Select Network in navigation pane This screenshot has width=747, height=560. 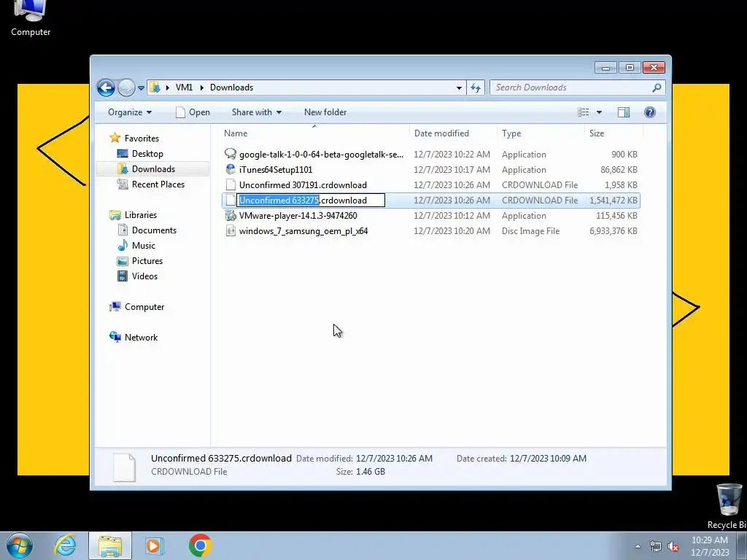click(x=141, y=338)
